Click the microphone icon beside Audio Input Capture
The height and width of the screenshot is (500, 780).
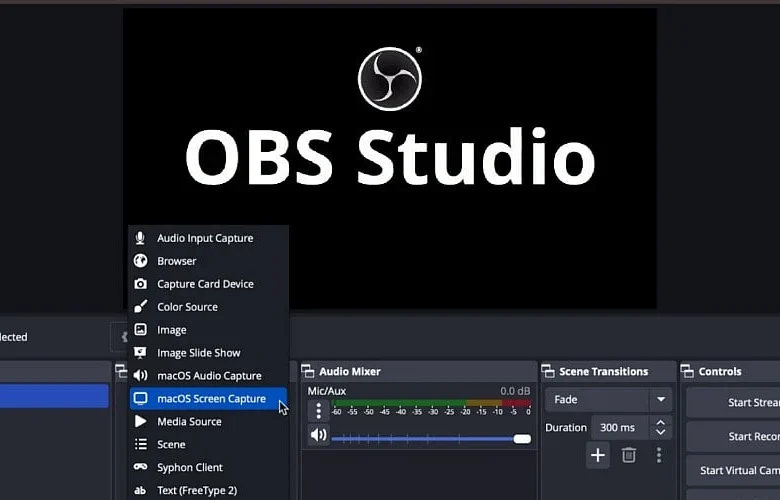(x=140, y=238)
